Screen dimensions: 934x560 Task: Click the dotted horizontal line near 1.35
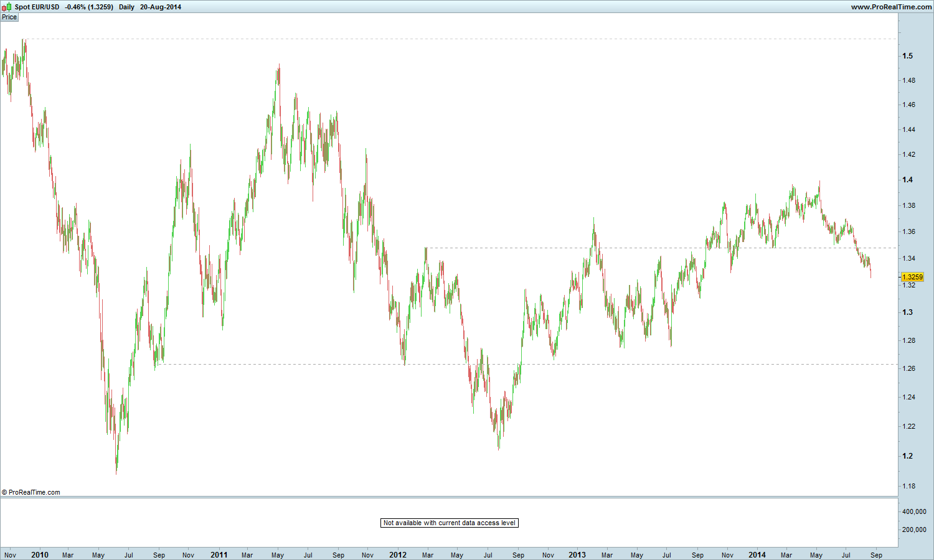(661, 248)
